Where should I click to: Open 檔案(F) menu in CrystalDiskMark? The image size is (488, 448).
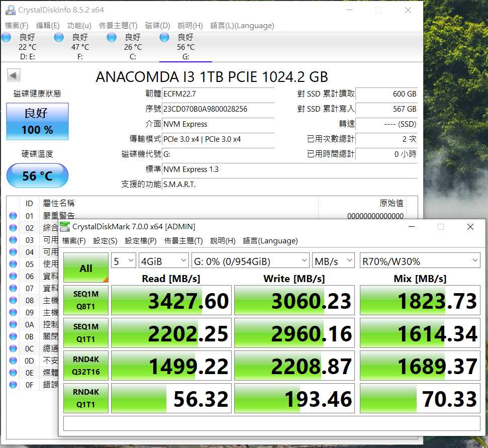[x=74, y=241]
